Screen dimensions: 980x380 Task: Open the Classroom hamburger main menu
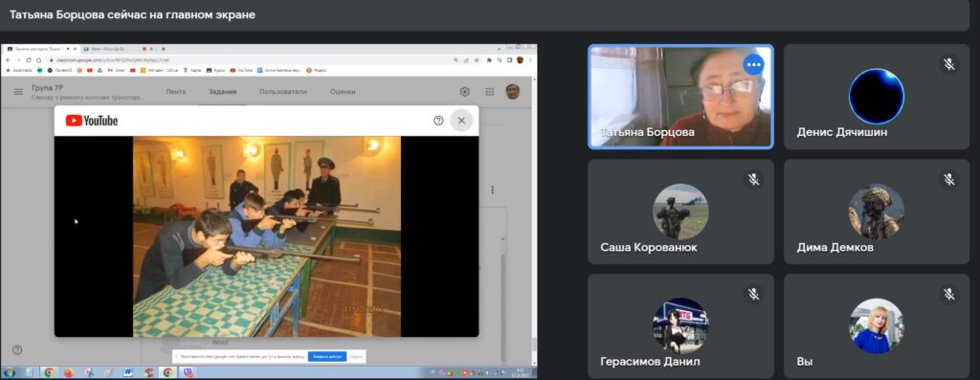[18, 92]
